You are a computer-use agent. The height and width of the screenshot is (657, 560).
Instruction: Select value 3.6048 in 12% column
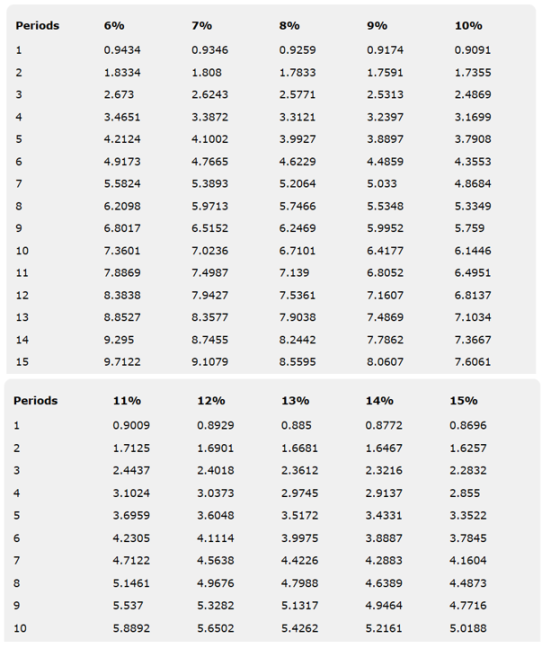216,515
